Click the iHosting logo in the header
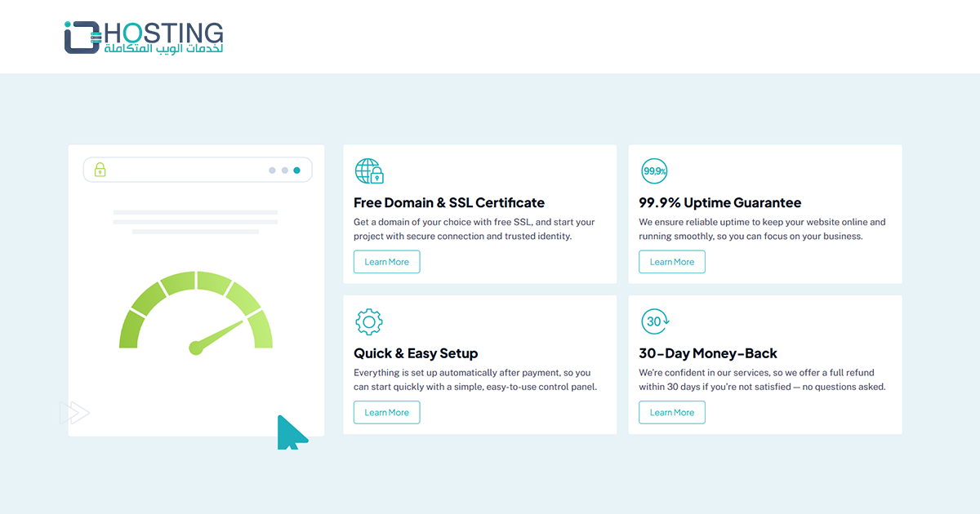Image resolution: width=980 pixels, height=514 pixels. [144, 38]
